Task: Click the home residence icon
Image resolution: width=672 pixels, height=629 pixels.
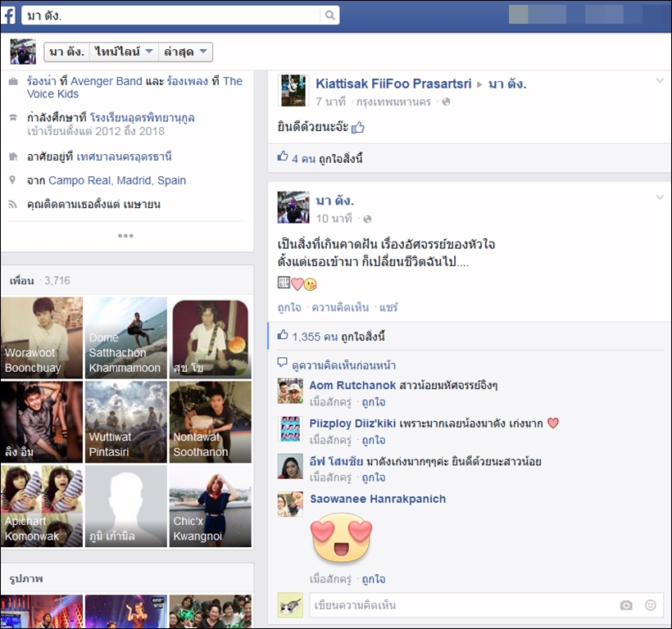Action: 13,156
